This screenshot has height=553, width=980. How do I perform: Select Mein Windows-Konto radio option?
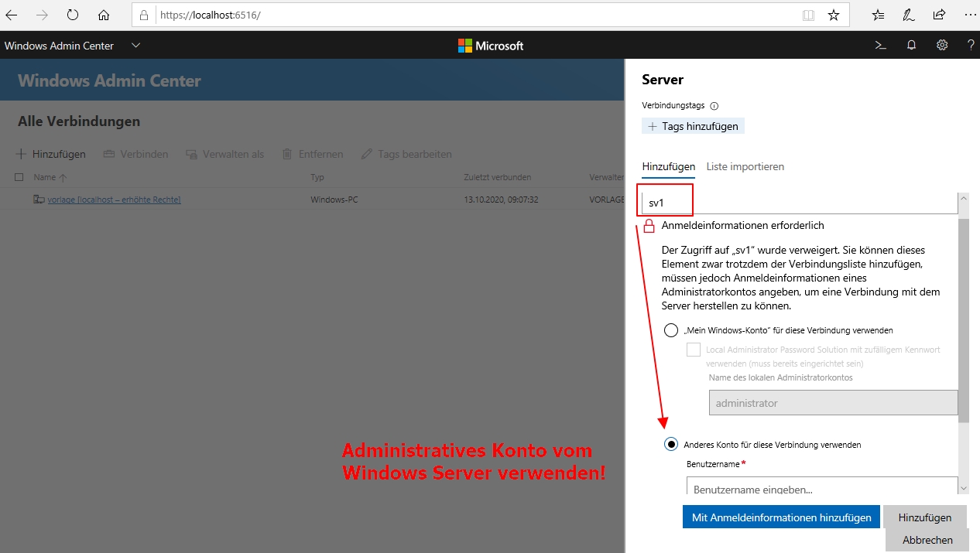[x=671, y=330]
